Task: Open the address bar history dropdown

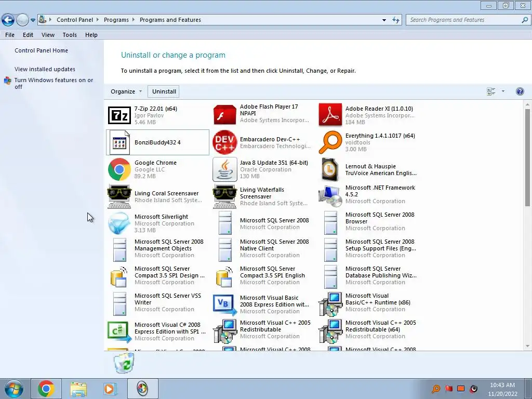Action: pos(384,20)
